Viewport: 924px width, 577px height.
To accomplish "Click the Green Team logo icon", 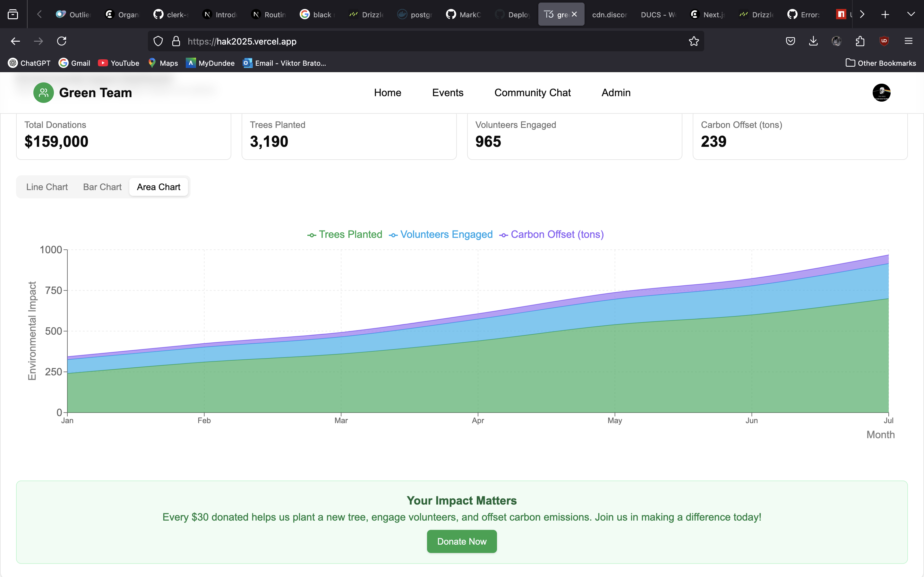I will coord(44,93).
